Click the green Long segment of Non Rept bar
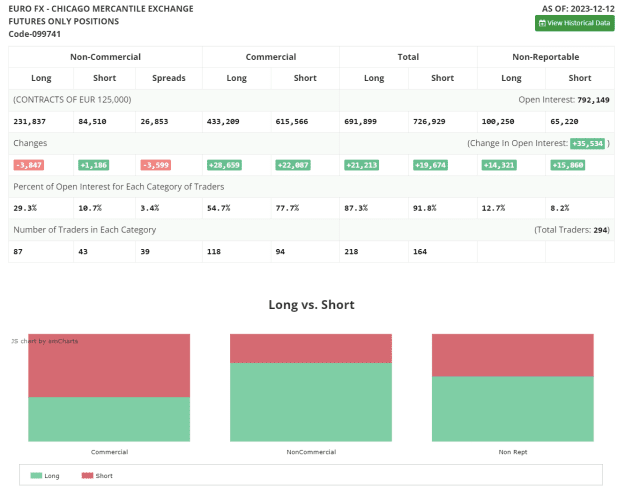This screenshot has height=486, width=625. pos(513,409)
